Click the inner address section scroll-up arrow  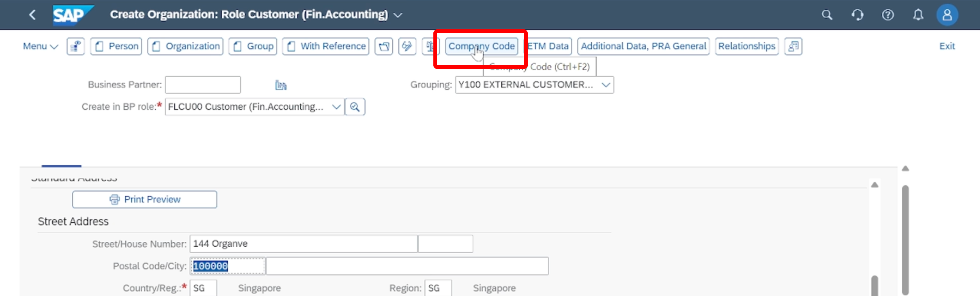(875, 185)
